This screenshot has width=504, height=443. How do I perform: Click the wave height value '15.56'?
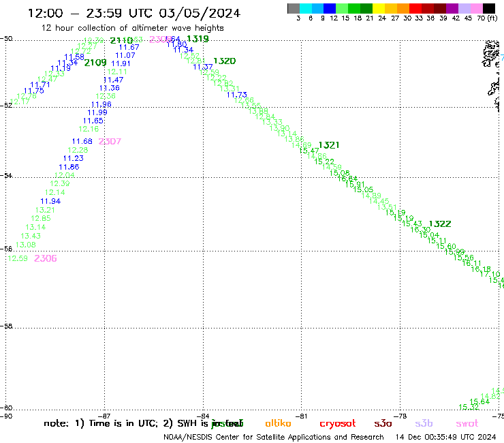(464, 258)
